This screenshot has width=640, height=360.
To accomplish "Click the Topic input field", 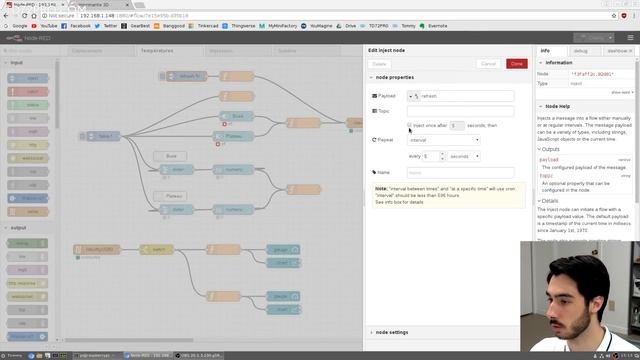I will pos(460,111).
